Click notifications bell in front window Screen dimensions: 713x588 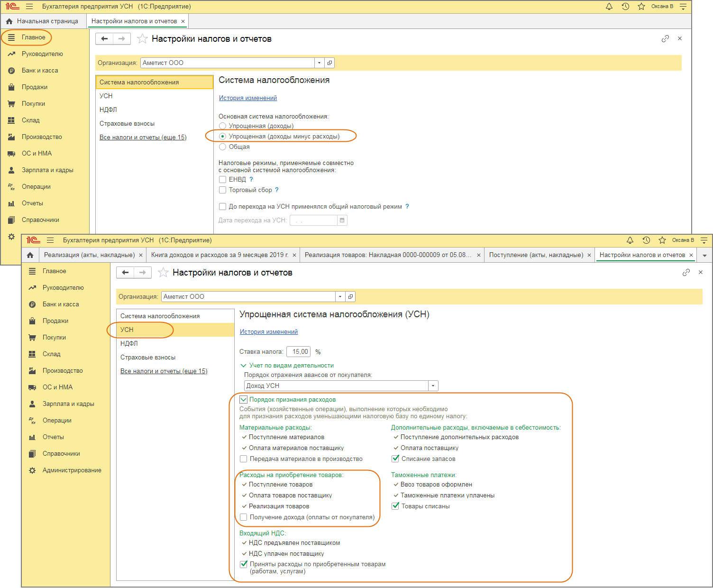(x=630, y=240)
